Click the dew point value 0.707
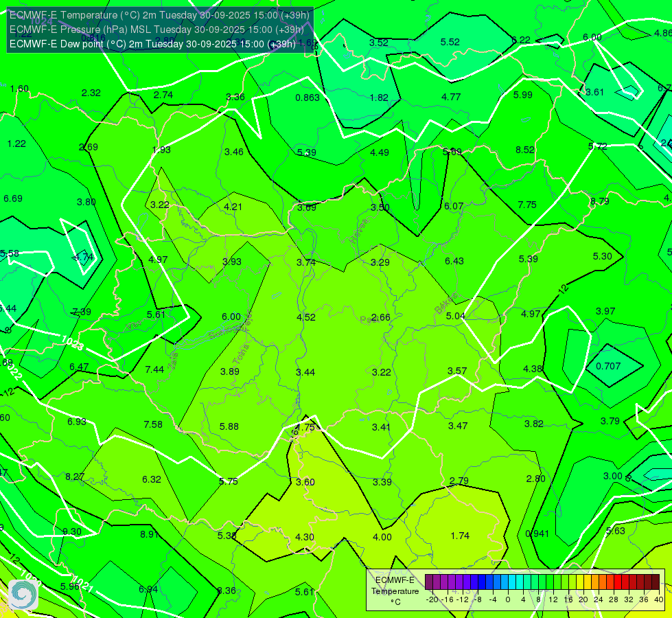The height and width of the screenshot is (618, 672). [x=608, y=366]
